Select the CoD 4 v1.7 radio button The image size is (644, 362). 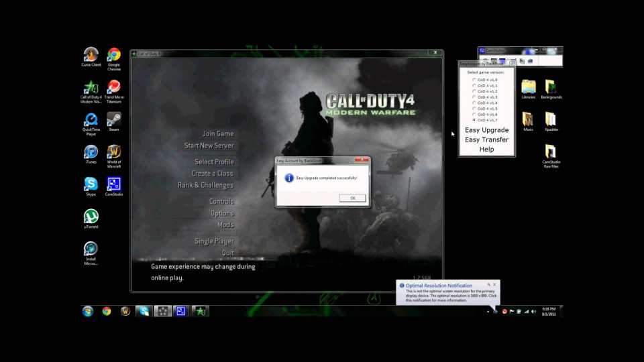pos(474,120)
